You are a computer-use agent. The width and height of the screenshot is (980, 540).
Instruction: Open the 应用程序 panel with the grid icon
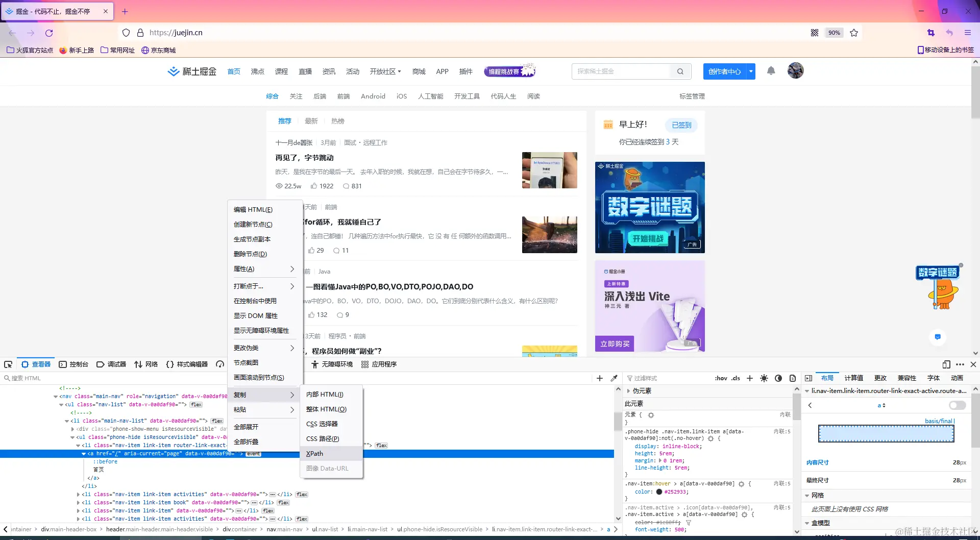[365, 364]
